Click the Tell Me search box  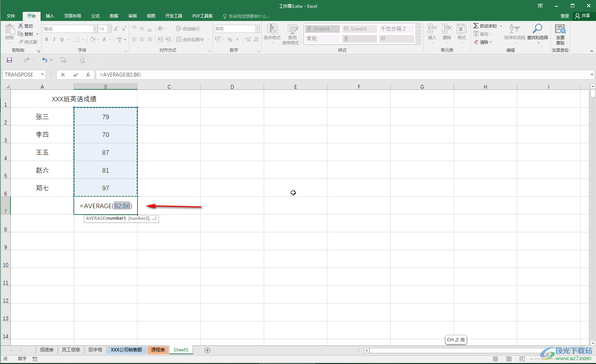click(246, 16)
